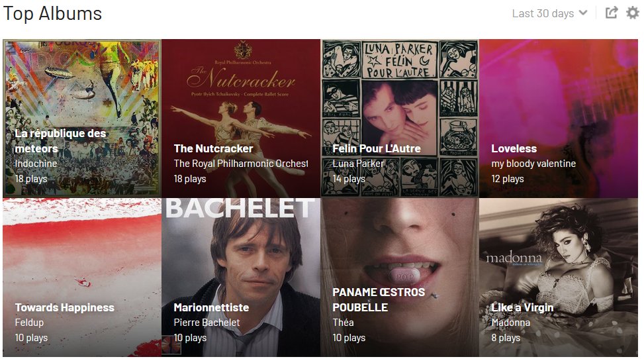
Task: Open Like a Virgin album tile
Action: point(559,277)
